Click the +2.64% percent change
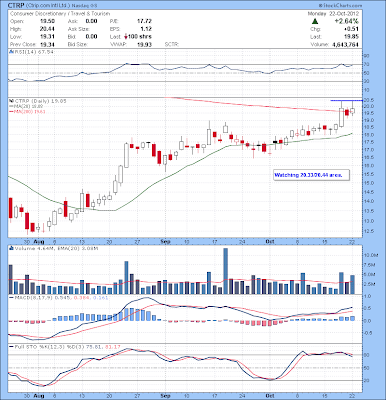Viewport: 386px width, 400px height. pyautogui.click(x=347, y=21)
